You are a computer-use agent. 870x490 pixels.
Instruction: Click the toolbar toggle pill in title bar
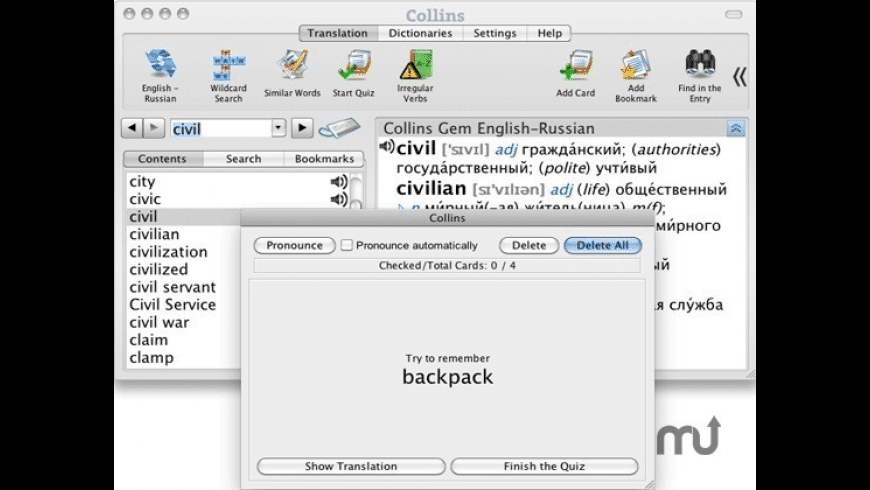[x=734, y=14]
